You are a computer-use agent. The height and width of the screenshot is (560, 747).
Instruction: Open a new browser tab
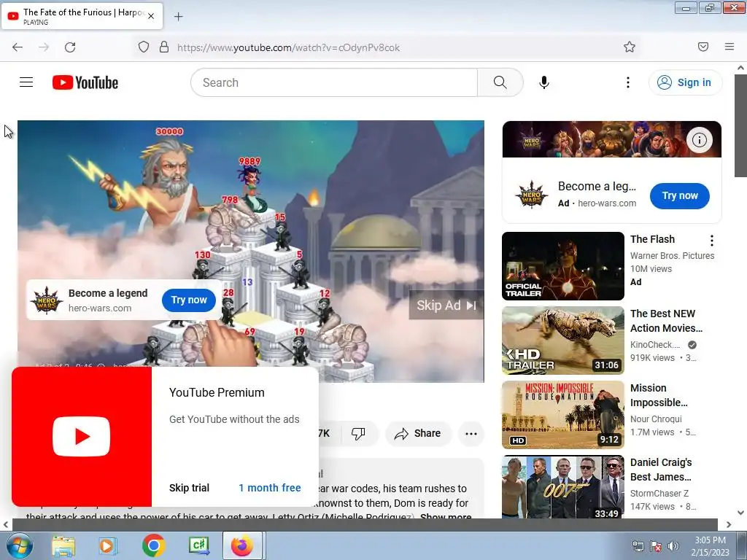click(x=178, y=17)
